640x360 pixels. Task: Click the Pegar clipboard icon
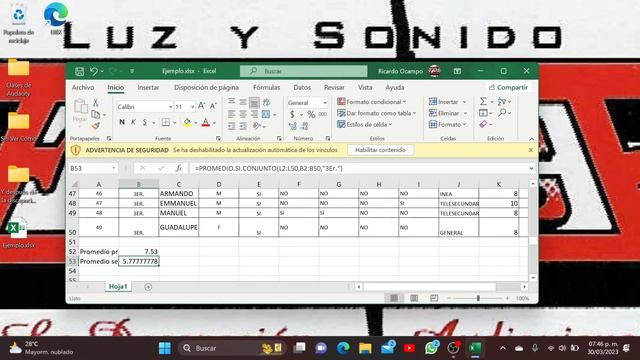click(80, 107)
